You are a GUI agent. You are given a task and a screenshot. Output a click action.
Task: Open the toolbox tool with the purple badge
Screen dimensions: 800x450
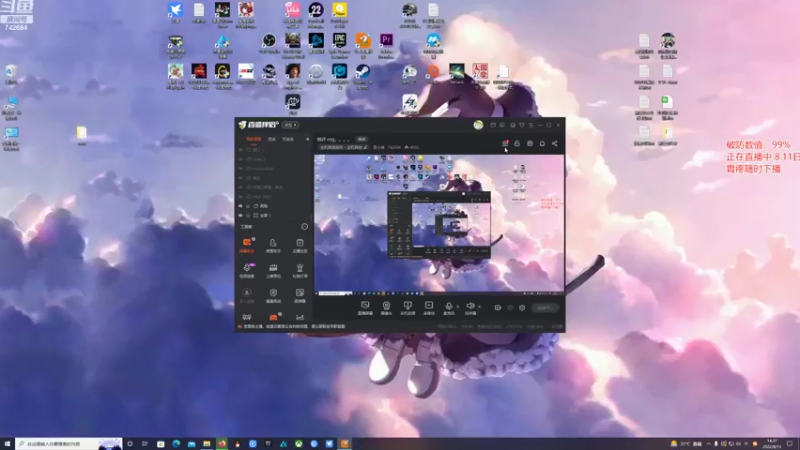(247, 270)
